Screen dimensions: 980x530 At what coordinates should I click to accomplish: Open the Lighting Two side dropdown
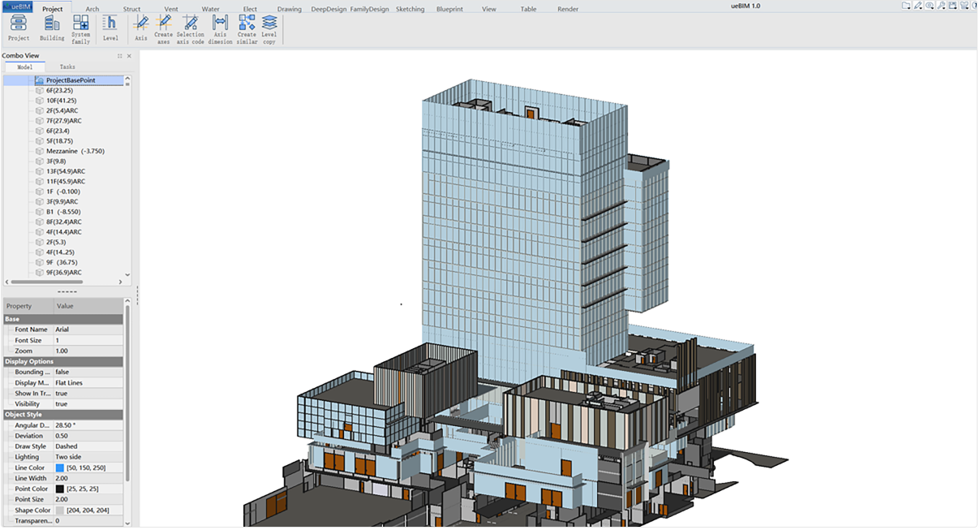point(68,457)
